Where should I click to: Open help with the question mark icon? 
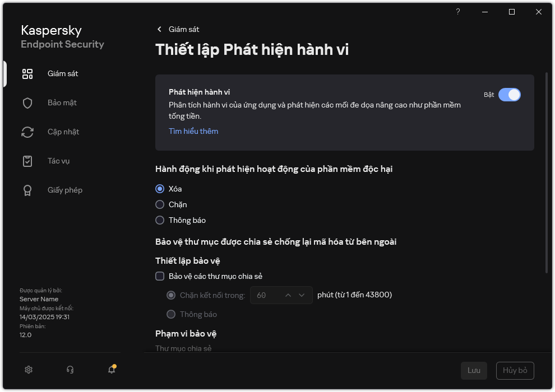tap(457, 12)
